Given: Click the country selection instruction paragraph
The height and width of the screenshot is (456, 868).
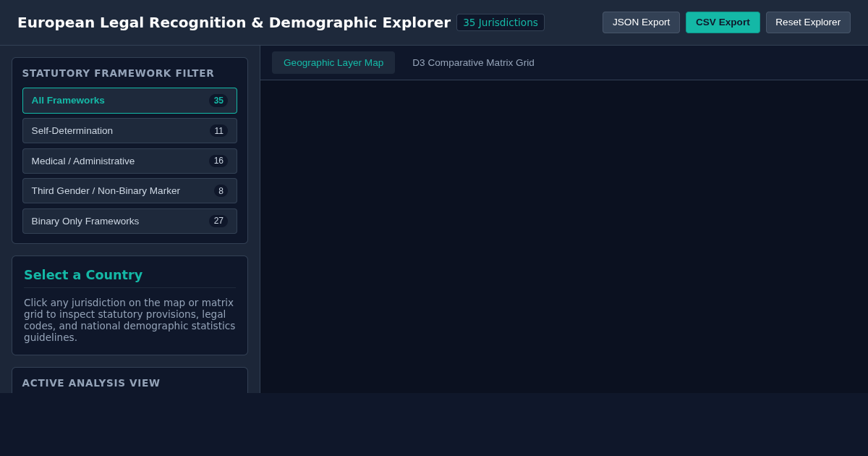Looking at the screenshot, I should point(129,320).
